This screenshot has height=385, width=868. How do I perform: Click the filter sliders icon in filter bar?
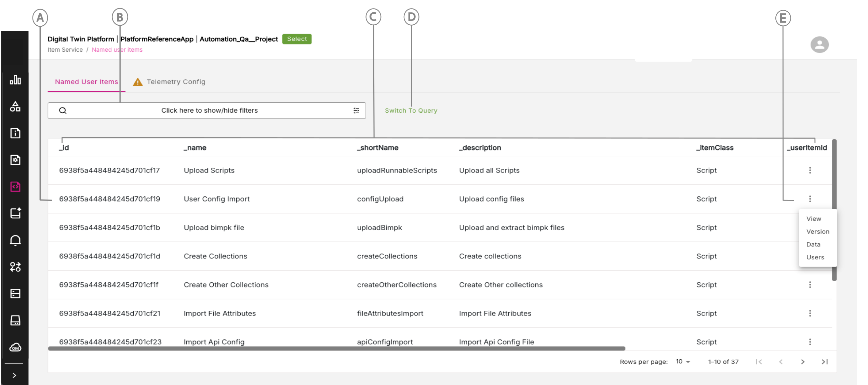(356, 111)
